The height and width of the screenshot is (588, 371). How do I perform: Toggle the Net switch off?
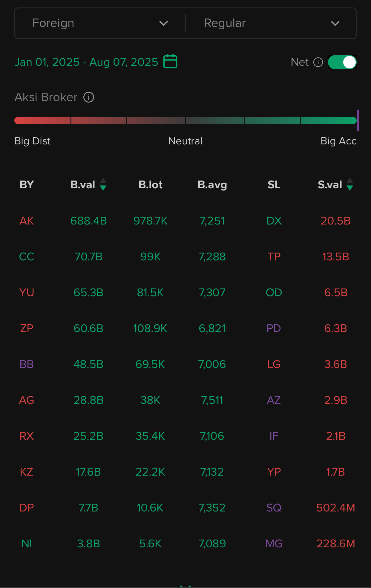tap(342, 62)
